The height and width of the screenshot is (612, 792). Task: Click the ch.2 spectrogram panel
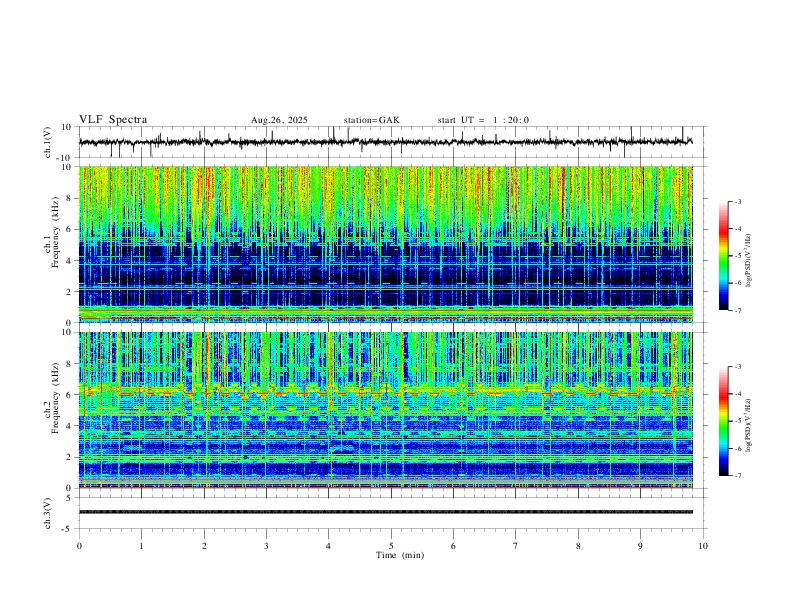tap(386, 410)
